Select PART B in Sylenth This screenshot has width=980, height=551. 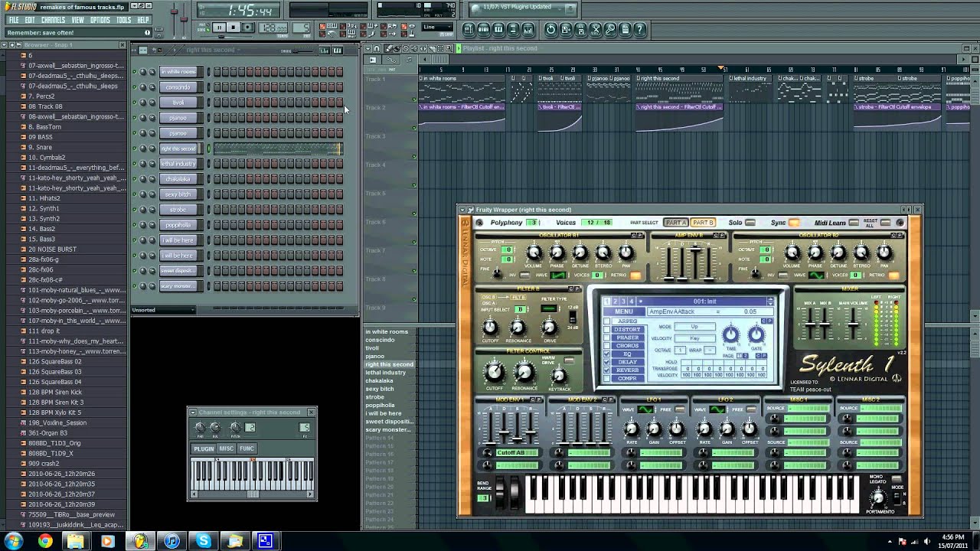pos(703,223)
